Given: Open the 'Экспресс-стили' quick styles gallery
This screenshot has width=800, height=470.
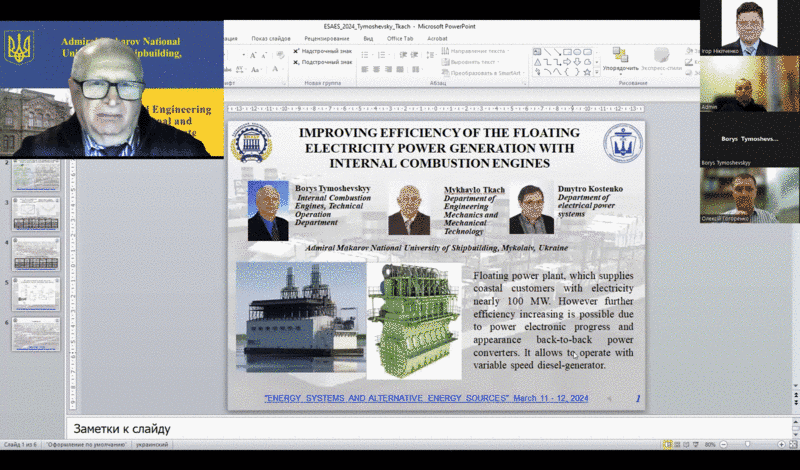Looking at the screenshot, I should tap(661, 60).
